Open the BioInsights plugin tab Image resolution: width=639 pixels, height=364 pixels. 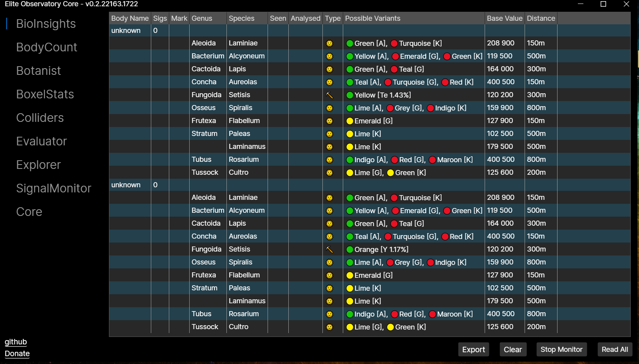pos(46,24)
